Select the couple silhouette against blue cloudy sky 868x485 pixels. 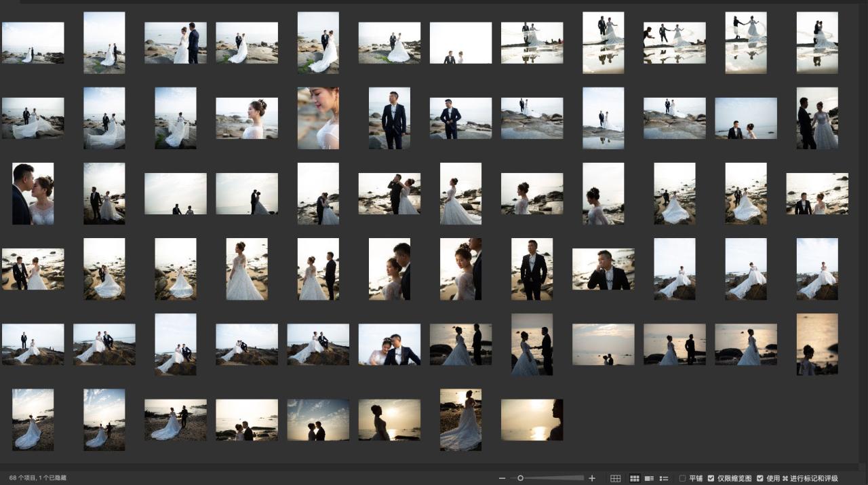point(318,419)
